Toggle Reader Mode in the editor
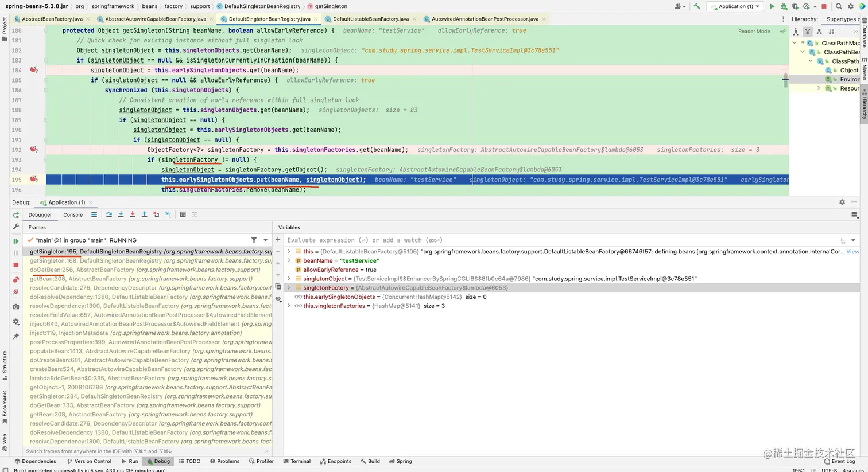This screenshot has width=868, height=472. [754, 31]
